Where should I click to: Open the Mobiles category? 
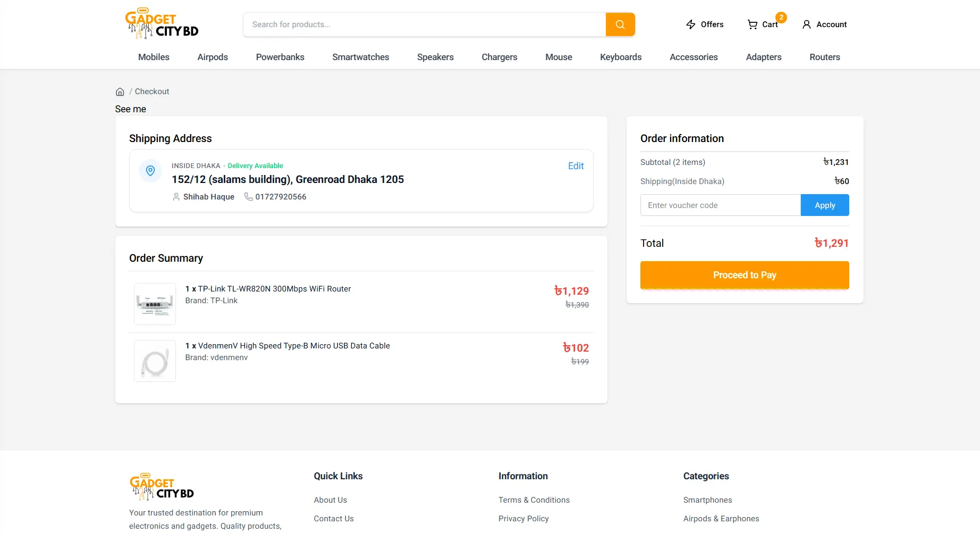pyautogui.click(x=154, y=57)
